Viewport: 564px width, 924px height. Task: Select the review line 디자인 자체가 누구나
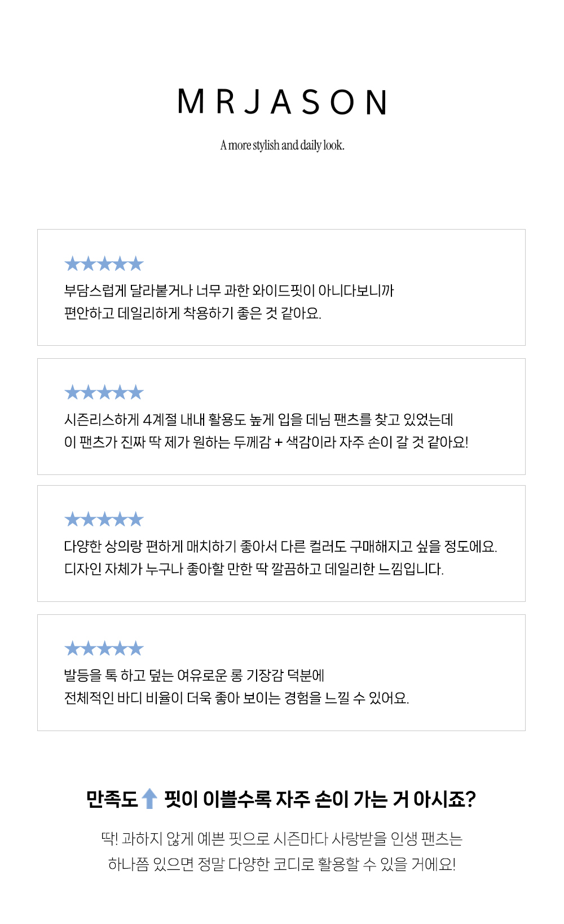click(254, 569)
